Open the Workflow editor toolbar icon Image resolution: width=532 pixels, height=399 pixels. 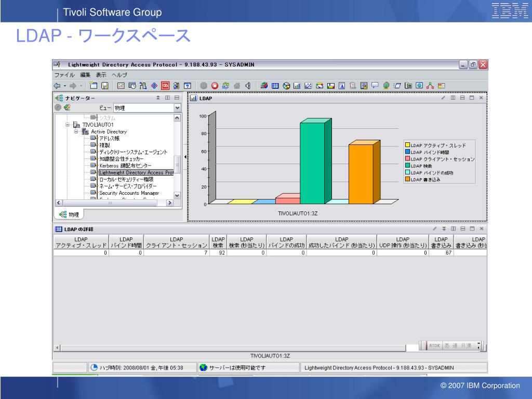click(143, 86)
